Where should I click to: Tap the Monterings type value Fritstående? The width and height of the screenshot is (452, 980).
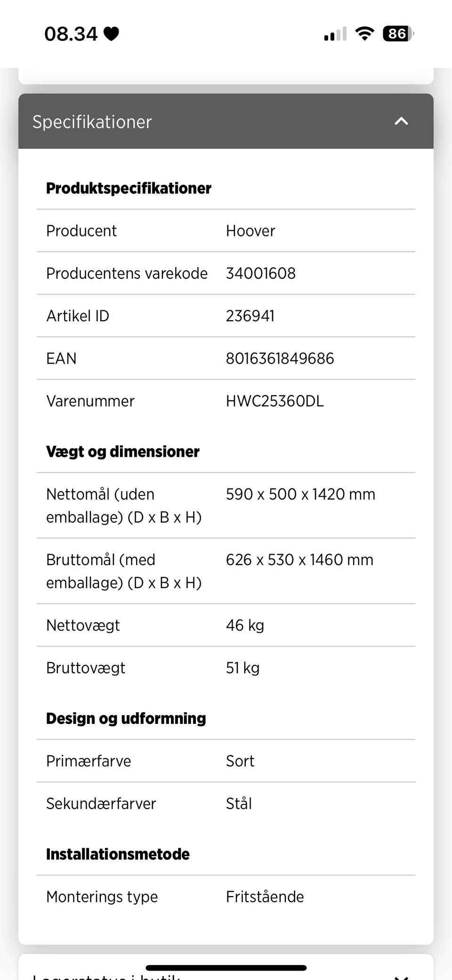(265, 897)
